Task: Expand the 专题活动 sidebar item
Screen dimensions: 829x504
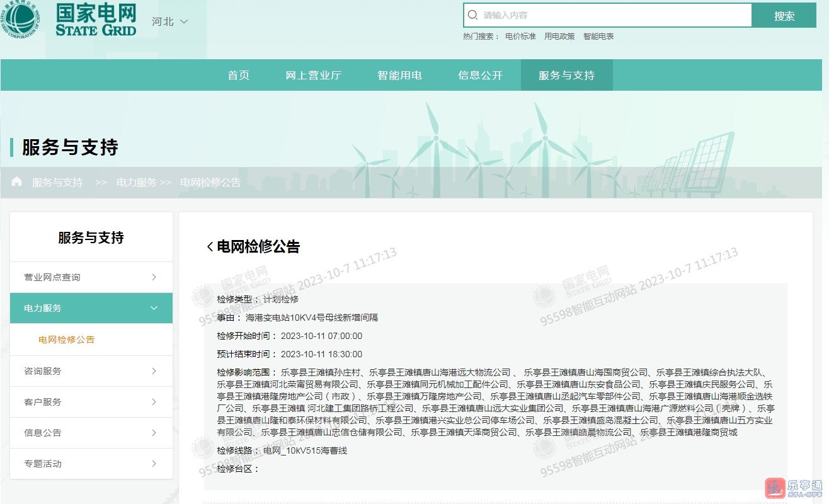Action: (91, 464)
